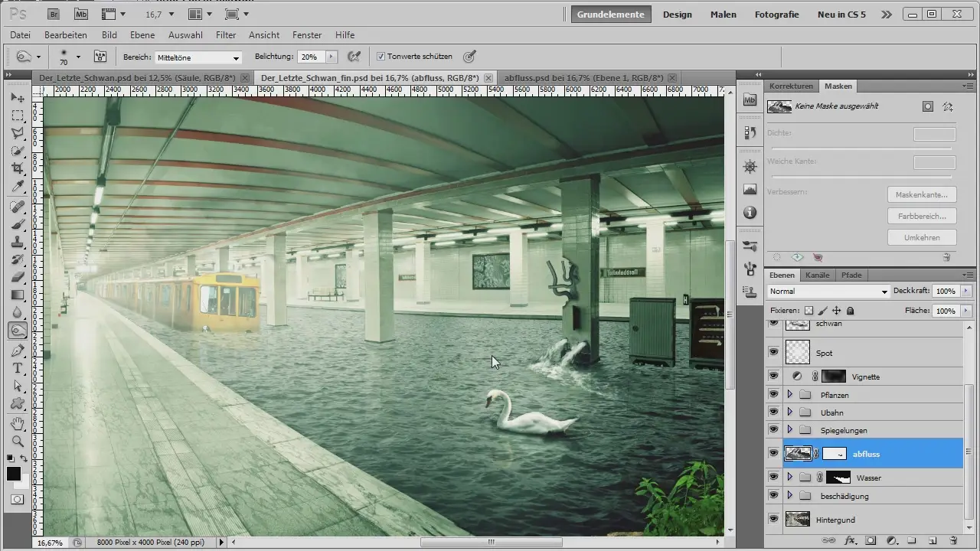
Task: Switch to the Kanäle tab
Action: pos(818,275)
